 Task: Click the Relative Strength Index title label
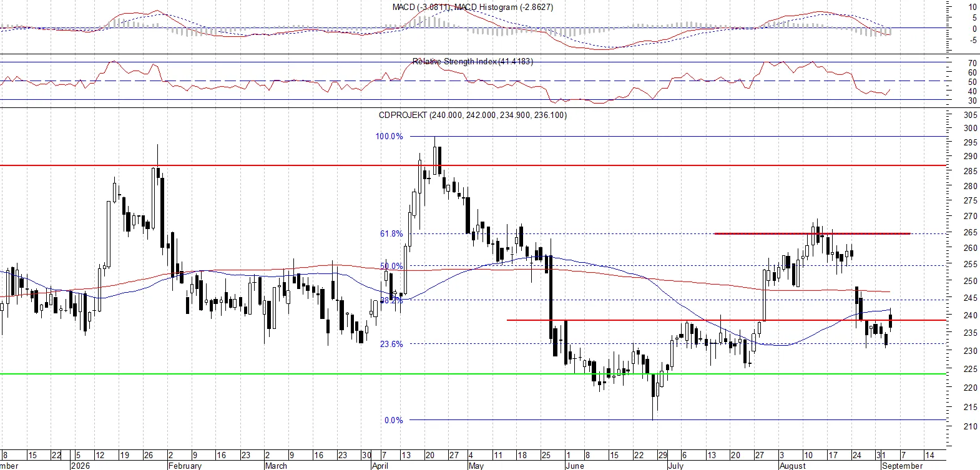click(x=473, y=61)
